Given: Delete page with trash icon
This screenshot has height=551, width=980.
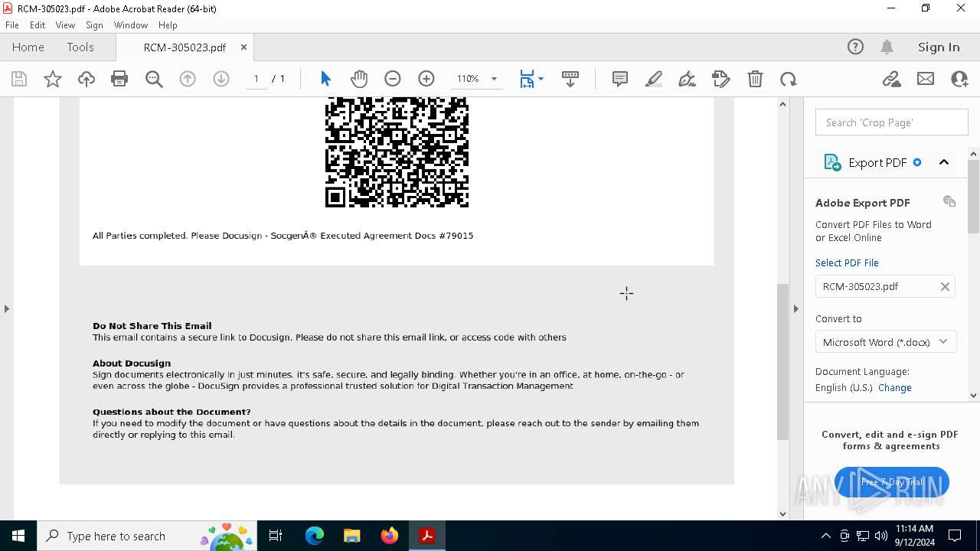Looking at the screenshot, I should 755,79.
